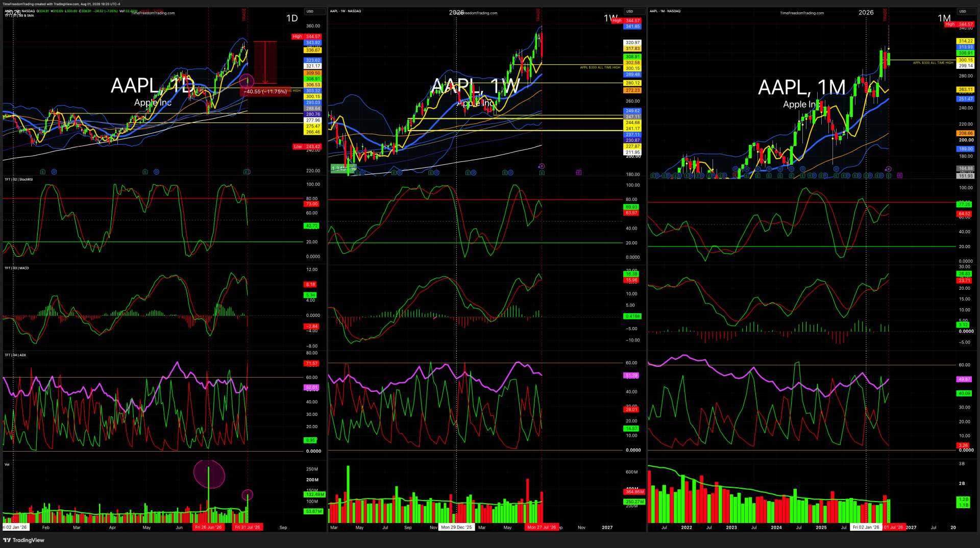Screen dimensions: 980x548
Task: Click the 71.57 ADX value on daily chart
Action: point(311,363)
